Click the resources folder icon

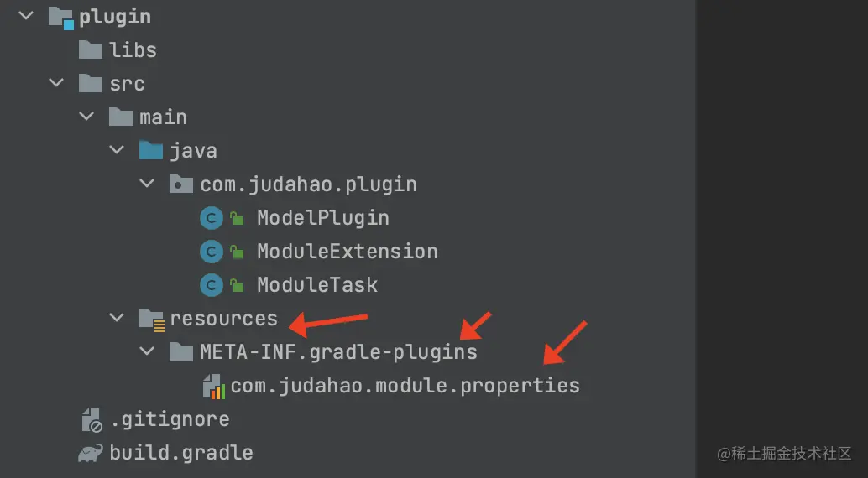tap(152, 320)
